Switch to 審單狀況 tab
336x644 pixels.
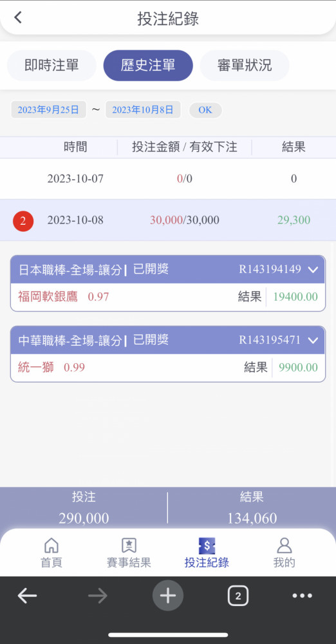click(x=245, y=65)
